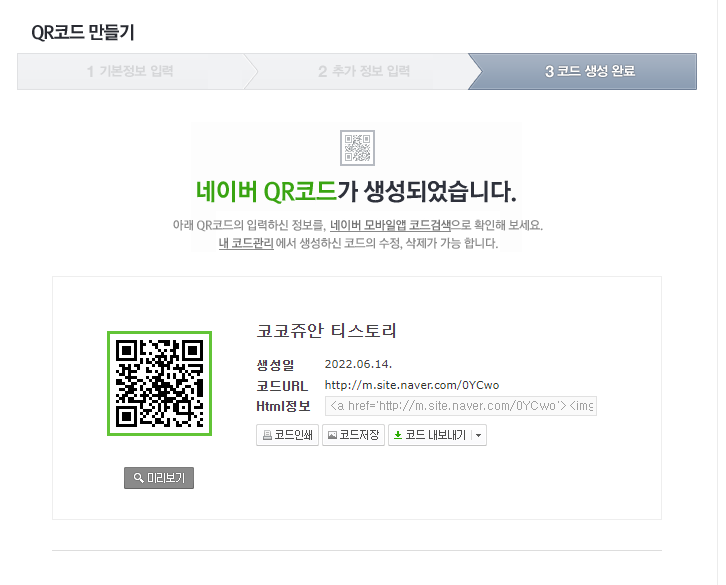Click the 코드저장 save button
The width and height of the screenshot is (726, 585).
pyautogui.click(x=353, y=435)
